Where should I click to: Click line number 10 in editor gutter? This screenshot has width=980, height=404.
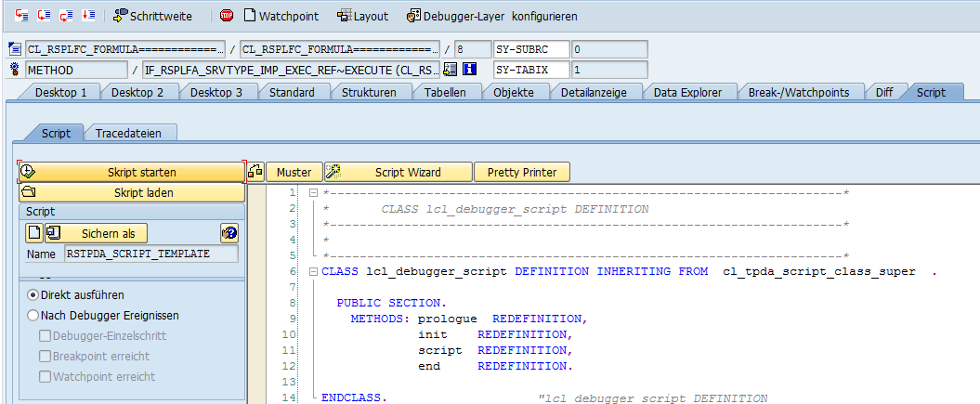tap(288, 334)
